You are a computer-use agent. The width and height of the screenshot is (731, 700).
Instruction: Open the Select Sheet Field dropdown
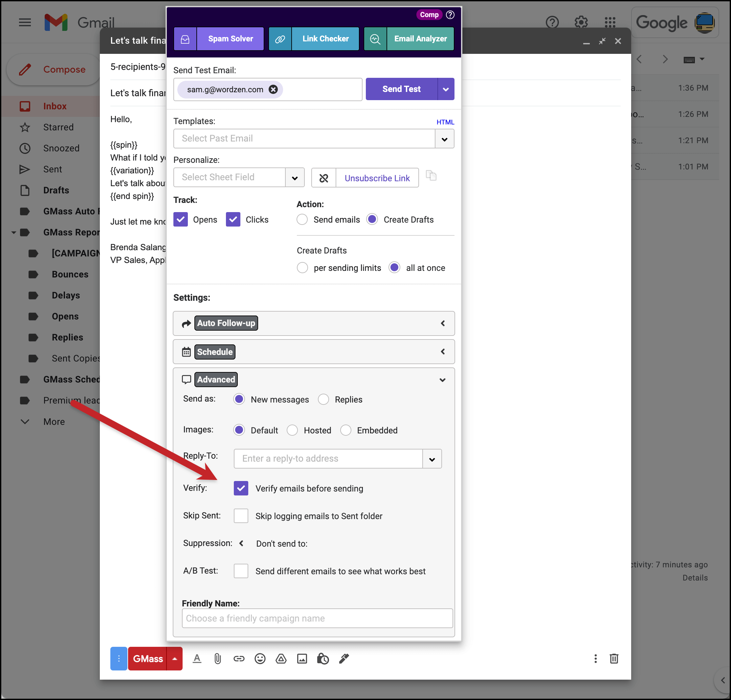click(295, 178)
